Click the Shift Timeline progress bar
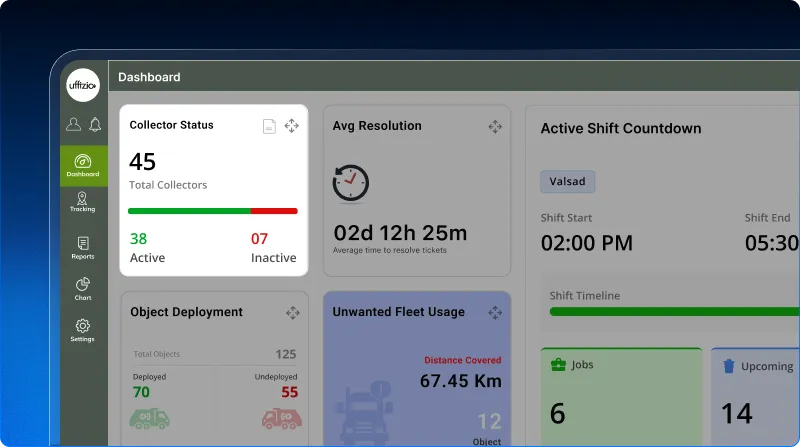This screenshot has height=447, width=800. [674, 312]
